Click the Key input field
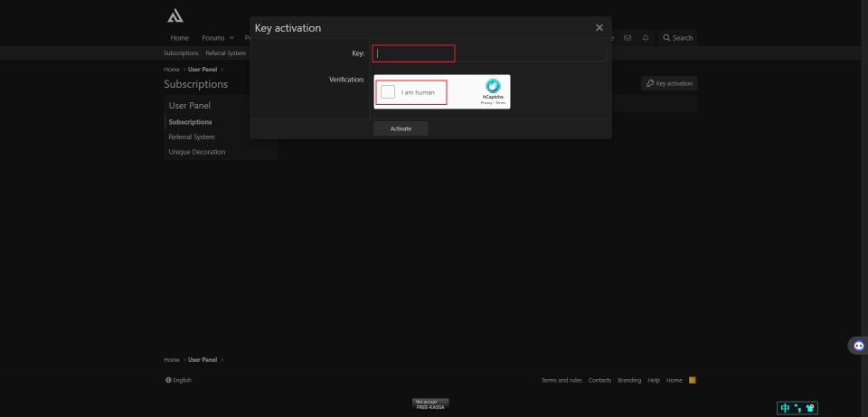The height and width of the screenshot is (417, 868). [488, 53]
